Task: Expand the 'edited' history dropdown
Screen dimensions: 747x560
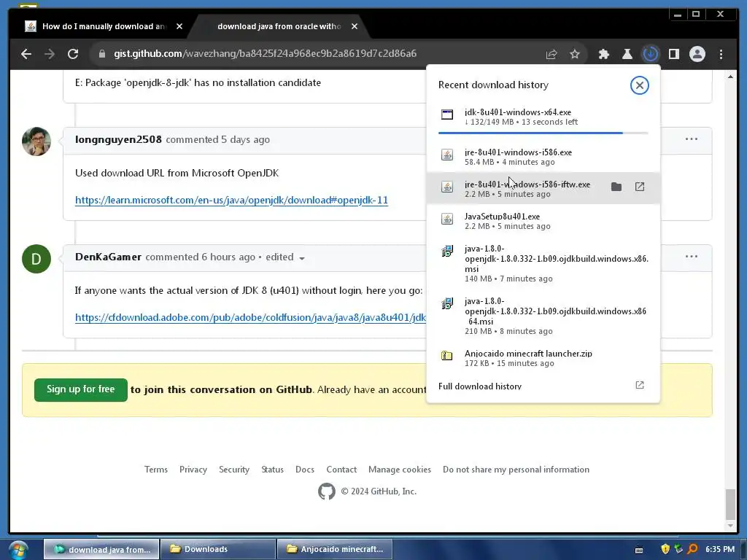Action: click(x=285, y=257)
